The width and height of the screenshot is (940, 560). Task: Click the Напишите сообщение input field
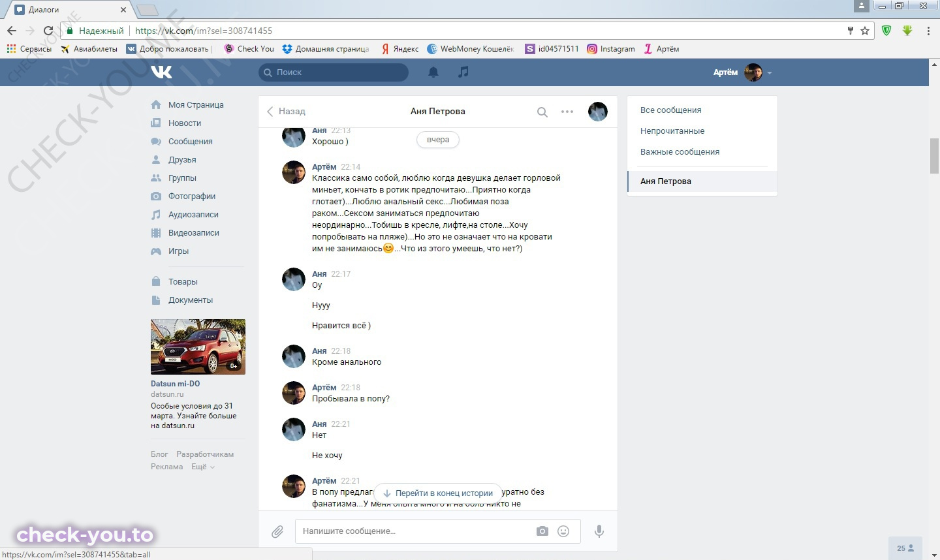[414, 531]
